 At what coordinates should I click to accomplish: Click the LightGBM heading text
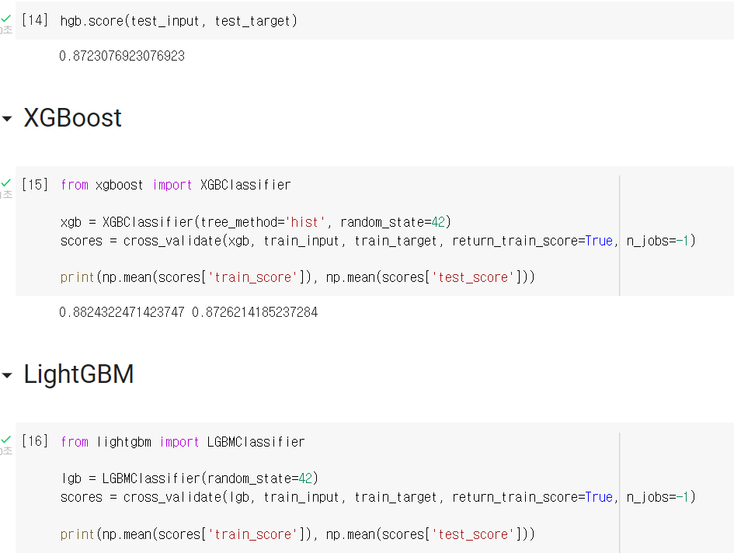pyautogui.click(x=78, y=374)
